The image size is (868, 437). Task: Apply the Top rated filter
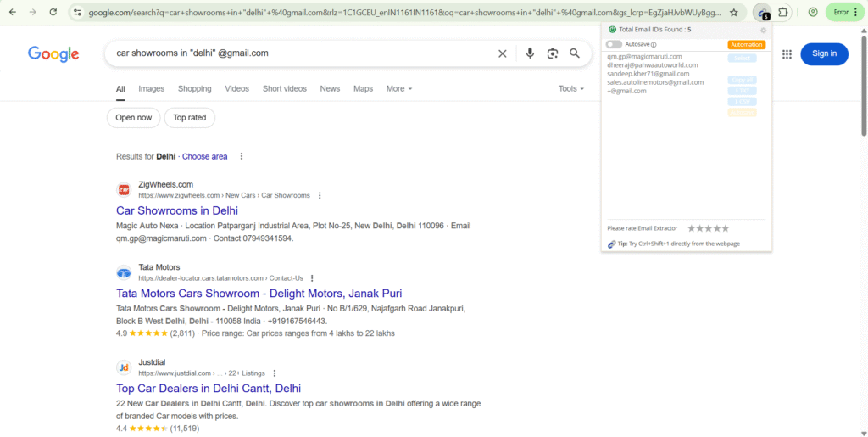tap(190, 117)
